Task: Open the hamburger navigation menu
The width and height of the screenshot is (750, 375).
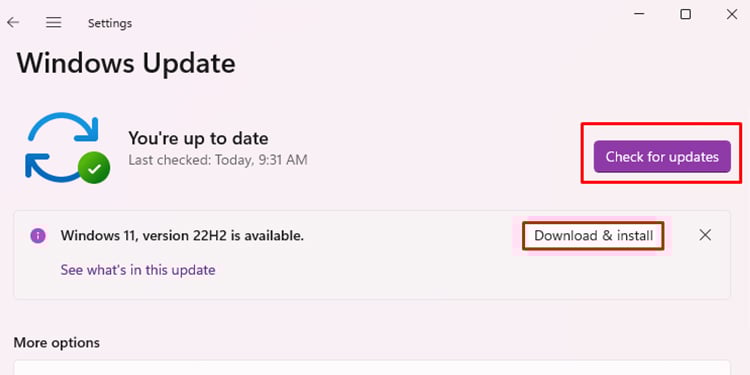Action: pos(54,22)
